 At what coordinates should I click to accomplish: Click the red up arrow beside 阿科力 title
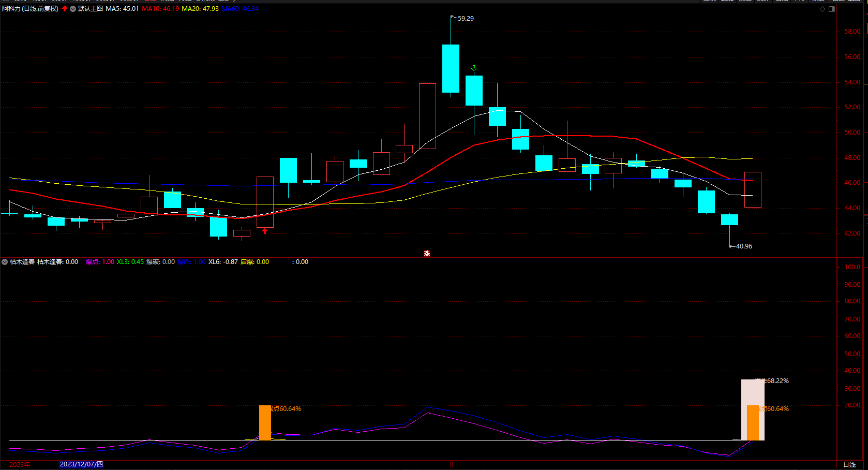(x=65, y=9)
